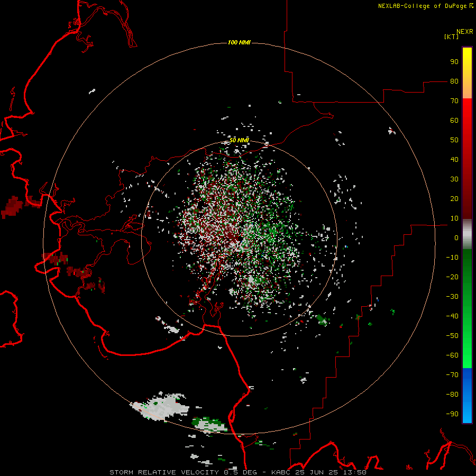Click the 90 value on velocity scale

[x=454, y=62]
